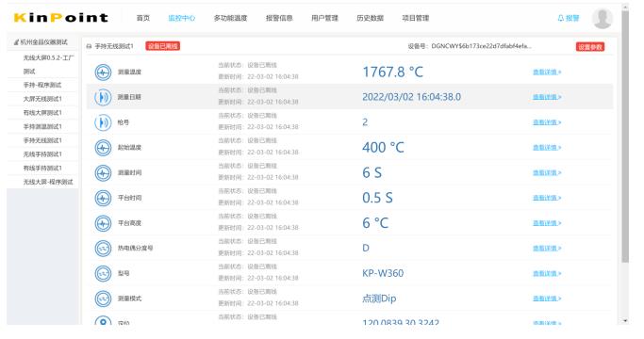The height and width of the screenshot is (339, 644).
Task: Click the icon next to the KP-W360 型号 row
Action: 103,274
